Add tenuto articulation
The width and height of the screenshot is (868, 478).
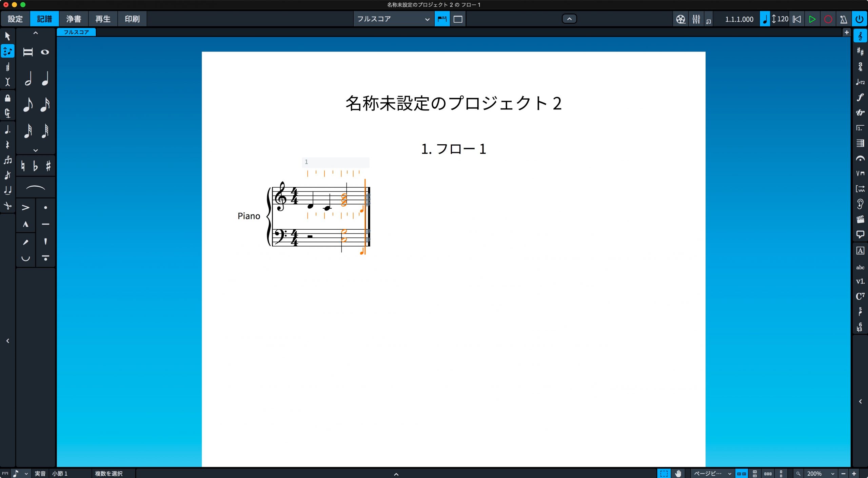(x=45, y=224)
